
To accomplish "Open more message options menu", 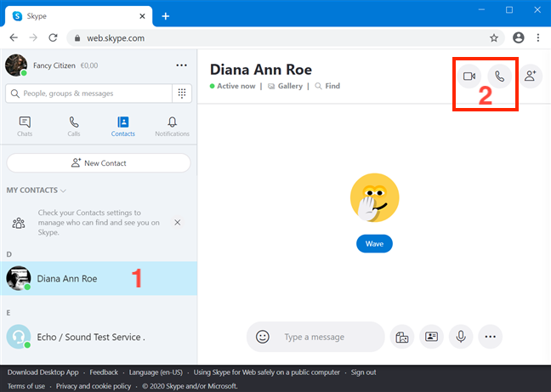I will pyautogui.click(x=491, y=337).
